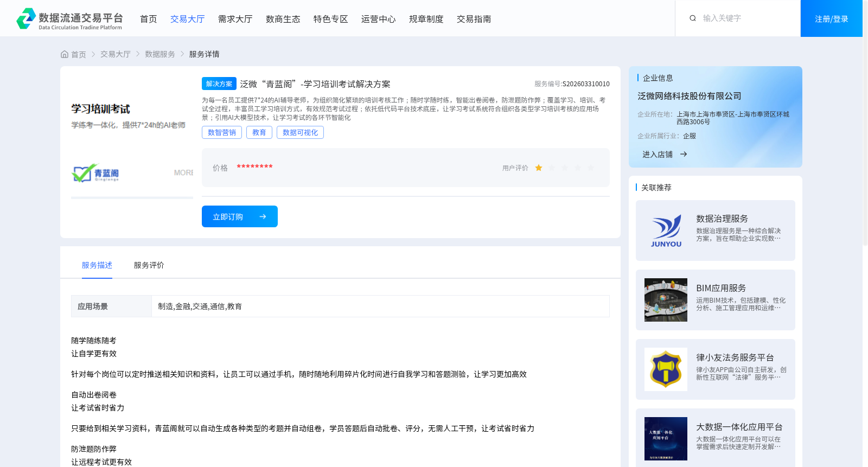Viewport: 868px width, 467px height.
Task: Open 规章制度 navigation menu
Action: [x=426, y=19]
